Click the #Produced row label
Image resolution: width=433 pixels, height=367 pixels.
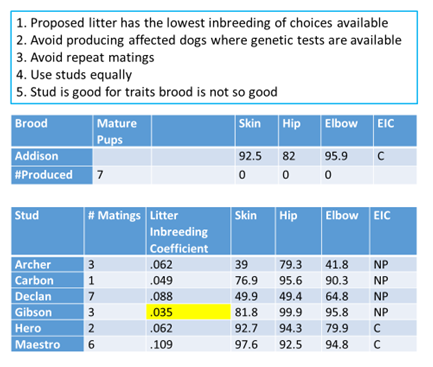click(52, 175)
